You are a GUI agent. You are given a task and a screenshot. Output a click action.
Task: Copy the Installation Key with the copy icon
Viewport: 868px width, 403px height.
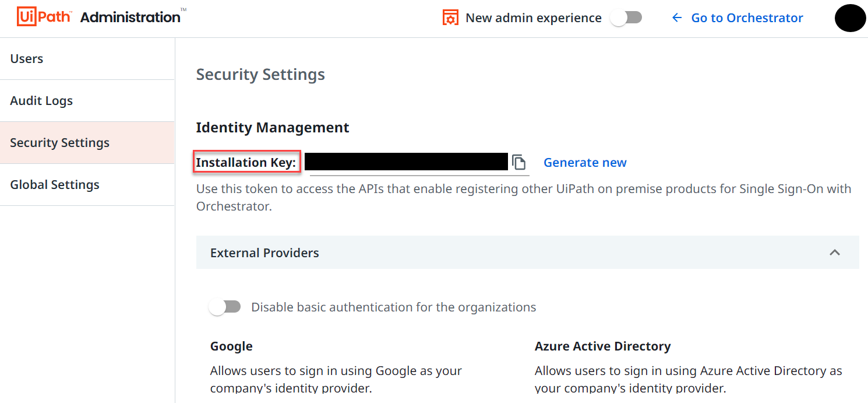518,162
